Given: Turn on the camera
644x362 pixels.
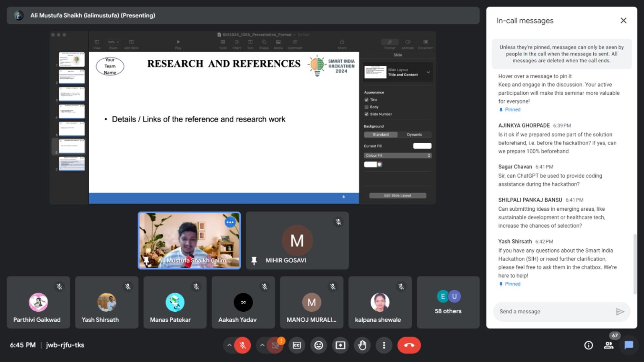Looking at the screenshot, I should 275,345.
